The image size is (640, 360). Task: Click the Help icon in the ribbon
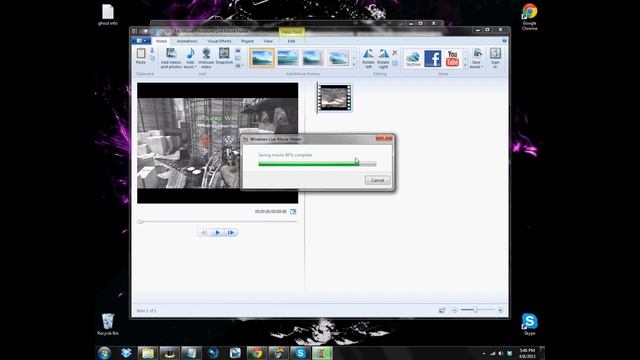tap(504, 41)
